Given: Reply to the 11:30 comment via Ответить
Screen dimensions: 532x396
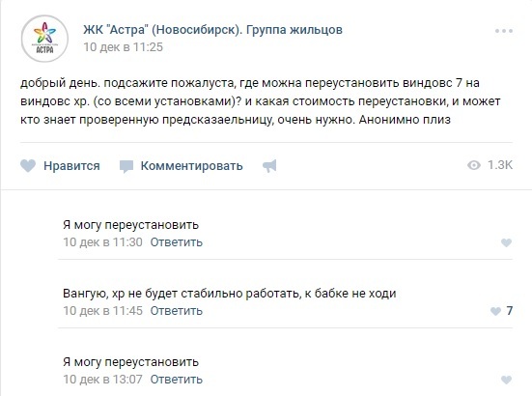Looking at the screenshot, I should 176,242.
